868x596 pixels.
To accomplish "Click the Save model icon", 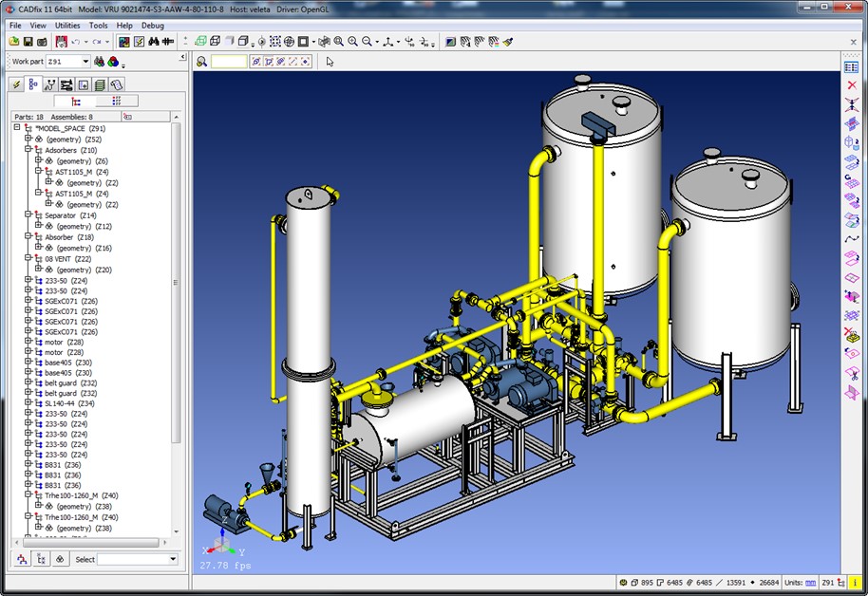I will [29, 42].
